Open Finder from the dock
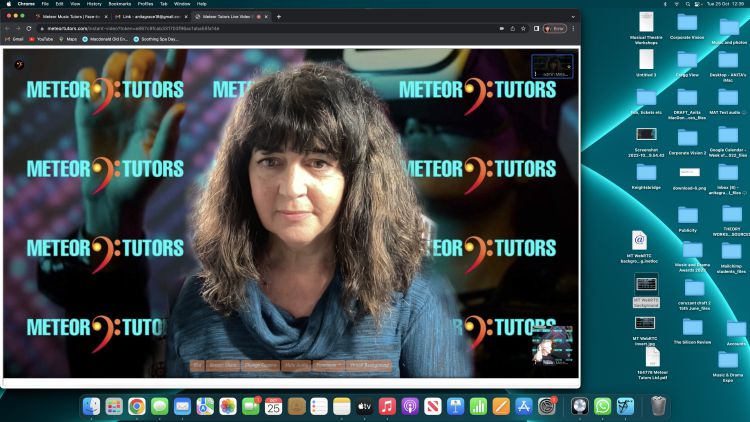 click(91, 407)
